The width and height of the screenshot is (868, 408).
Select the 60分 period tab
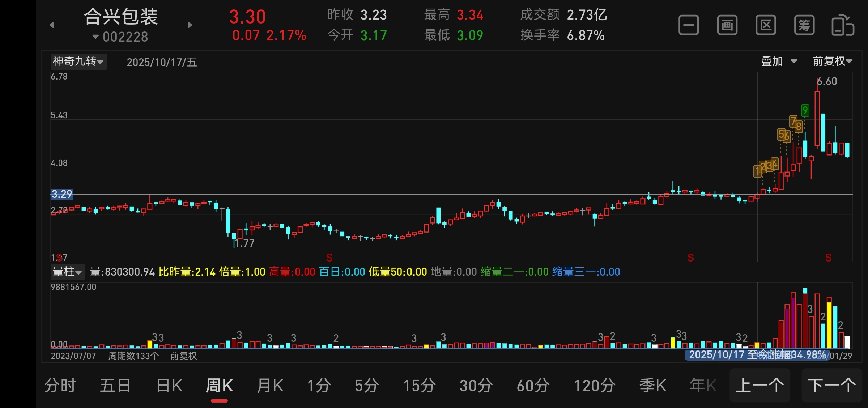(533, 386)
